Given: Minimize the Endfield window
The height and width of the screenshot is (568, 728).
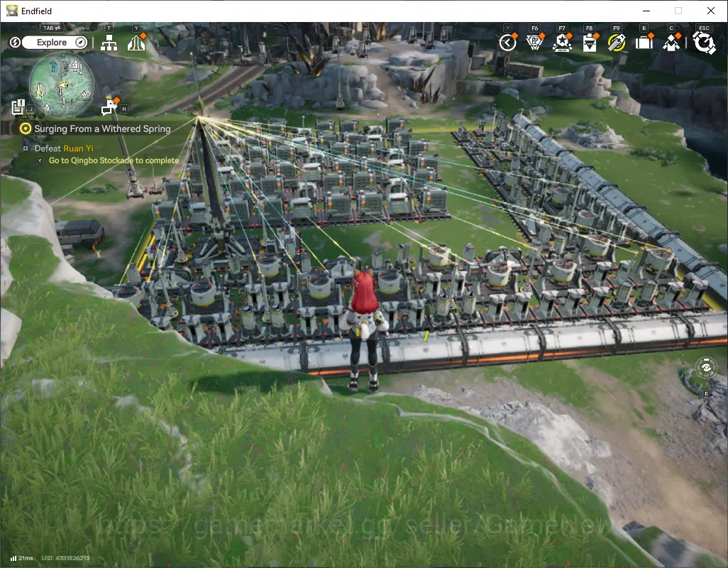Looking at the screenshot, I should pyautogui.click(x=646, y=11).
